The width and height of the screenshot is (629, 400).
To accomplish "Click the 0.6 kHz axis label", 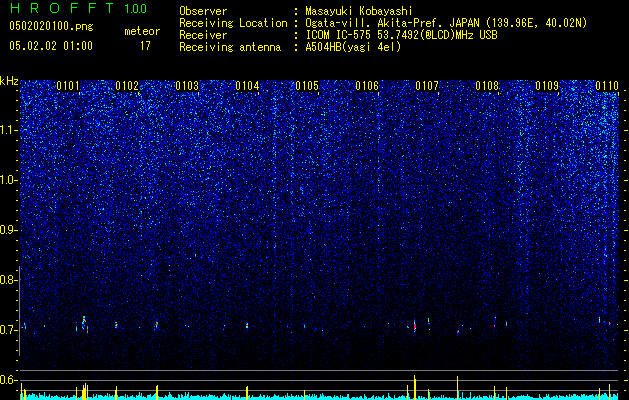I will [8, 380].
